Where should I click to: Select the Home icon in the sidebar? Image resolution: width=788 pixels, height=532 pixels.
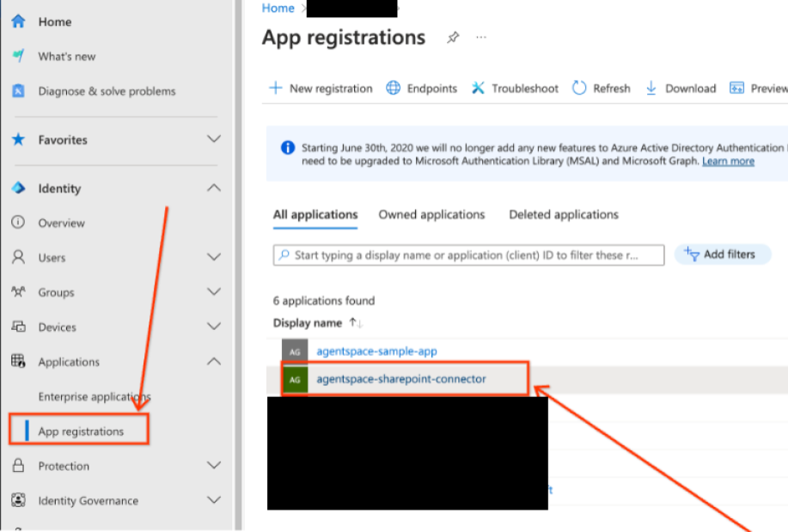(x=17, y=21)
